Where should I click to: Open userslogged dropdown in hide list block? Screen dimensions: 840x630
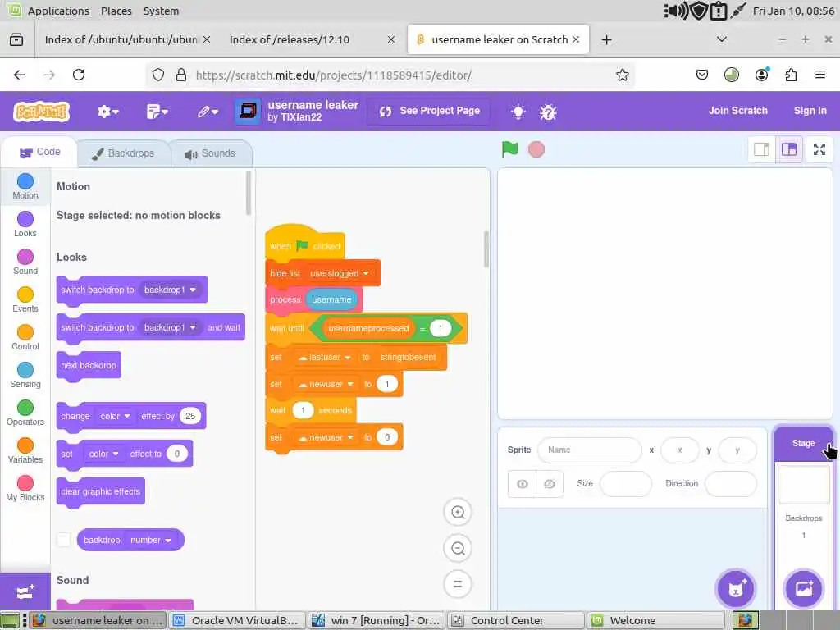click(340, 273)
